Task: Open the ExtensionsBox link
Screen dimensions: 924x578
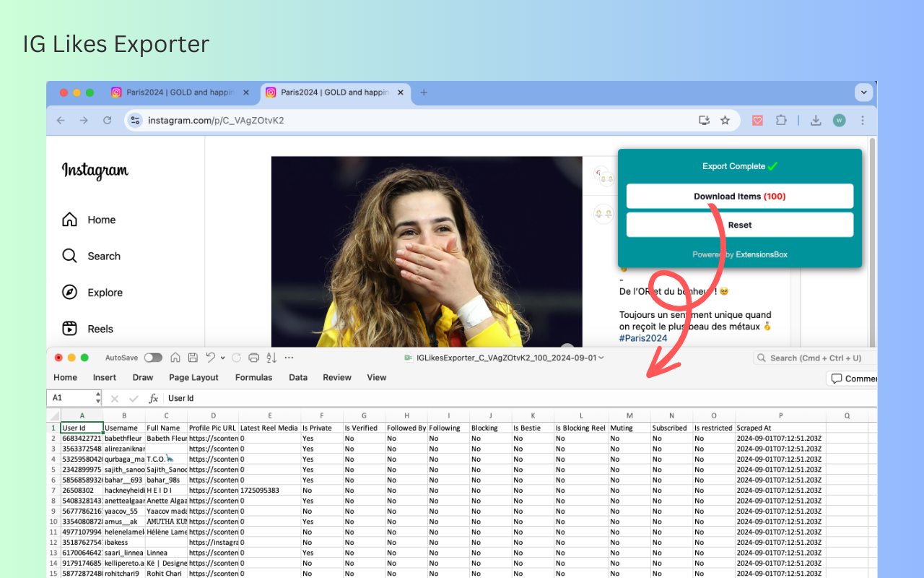Action: click(x=761, y=254)
